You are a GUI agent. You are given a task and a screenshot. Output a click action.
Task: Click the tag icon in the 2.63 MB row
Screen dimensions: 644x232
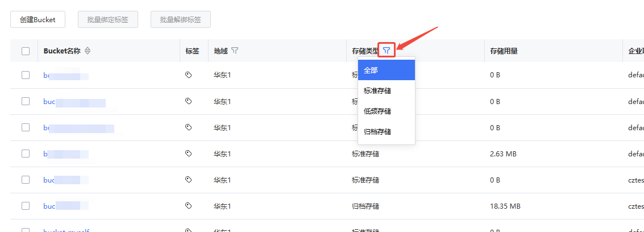pyautogui.click(x=189, y=154)
